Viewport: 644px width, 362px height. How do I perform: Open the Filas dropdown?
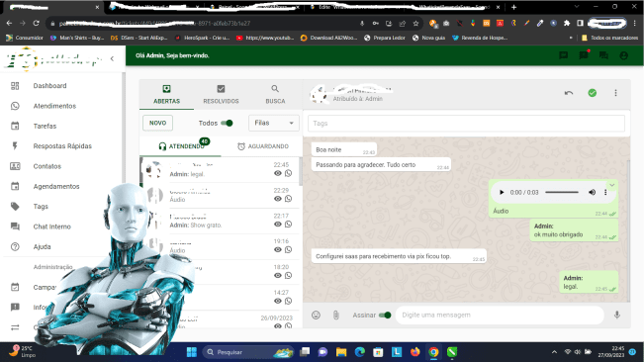(274, 123)
